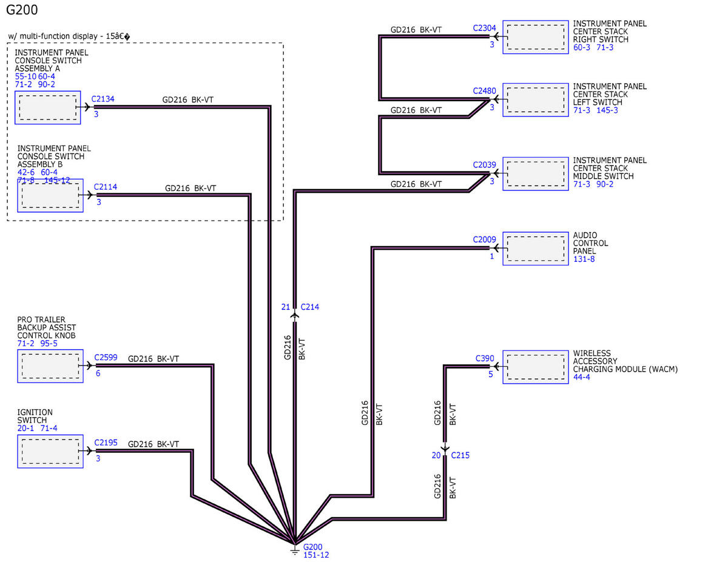728x562 pixels.
Task: Click the Center Stack Right Switch box
Action: pyautogui.click(x=535, y=36)
